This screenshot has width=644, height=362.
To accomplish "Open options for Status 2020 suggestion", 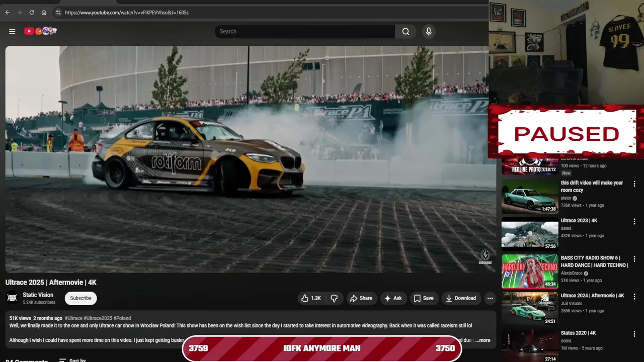I will [x=634, y=334].
